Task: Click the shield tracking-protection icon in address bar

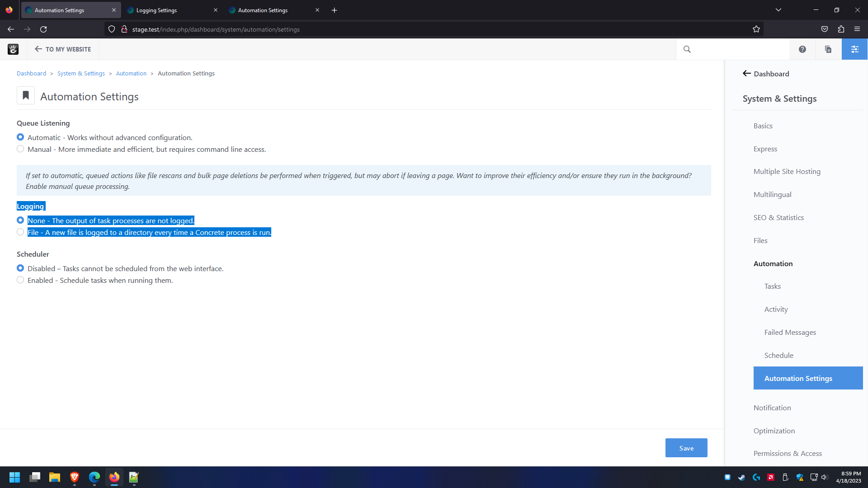Action: coord(111,29)
